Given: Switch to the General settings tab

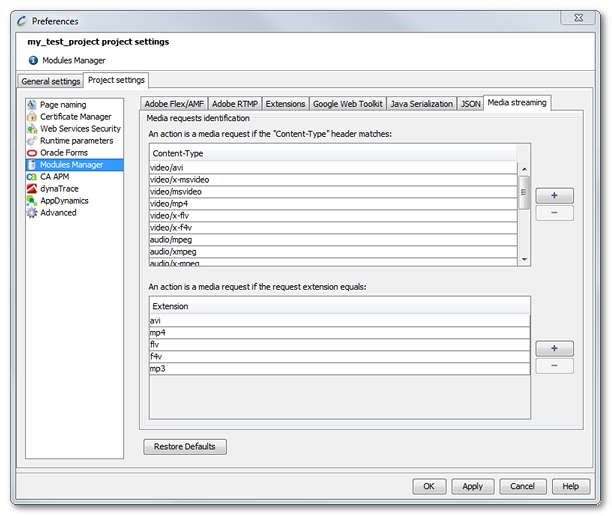Looking at the screenshot, I should pos(51,81).
